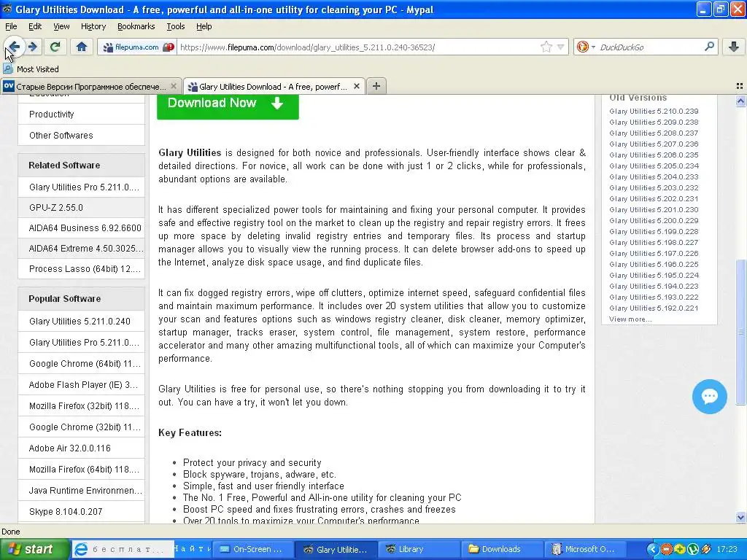Bookmark this page with the star icon
The height and width of the screenshot is (560, 747).
click(546, 47)
